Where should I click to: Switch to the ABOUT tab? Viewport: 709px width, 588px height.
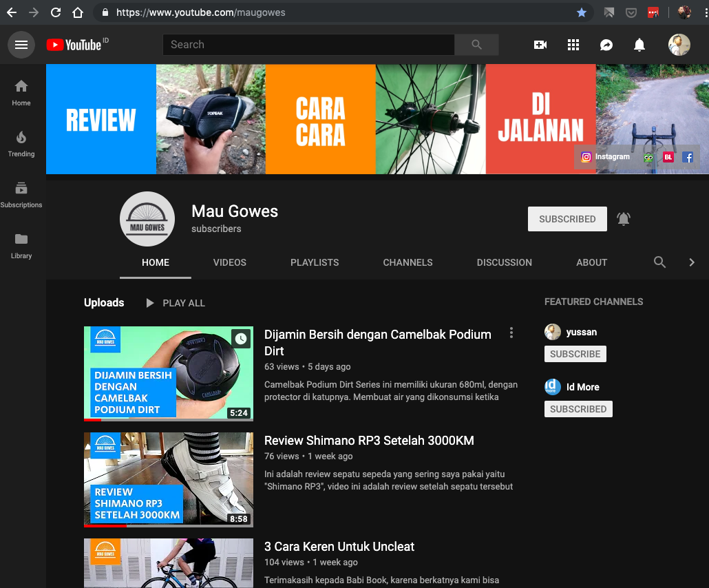591,262
